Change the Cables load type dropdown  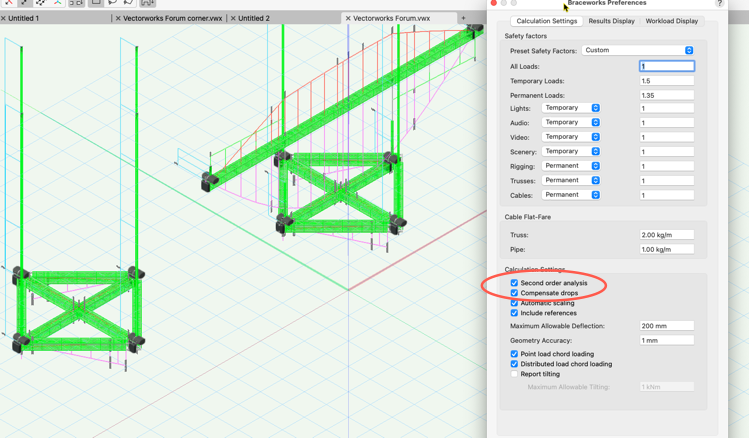click(x=571, y=195)
